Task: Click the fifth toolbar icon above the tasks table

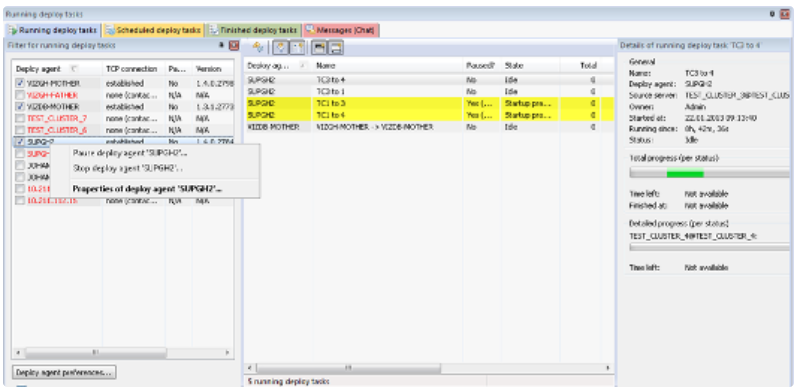Action: 335,48
